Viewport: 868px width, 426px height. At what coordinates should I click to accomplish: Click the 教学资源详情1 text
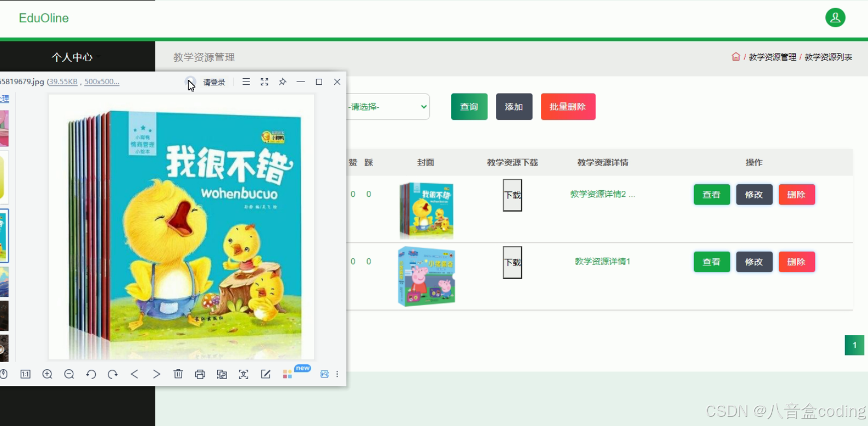tap(602, 261)
